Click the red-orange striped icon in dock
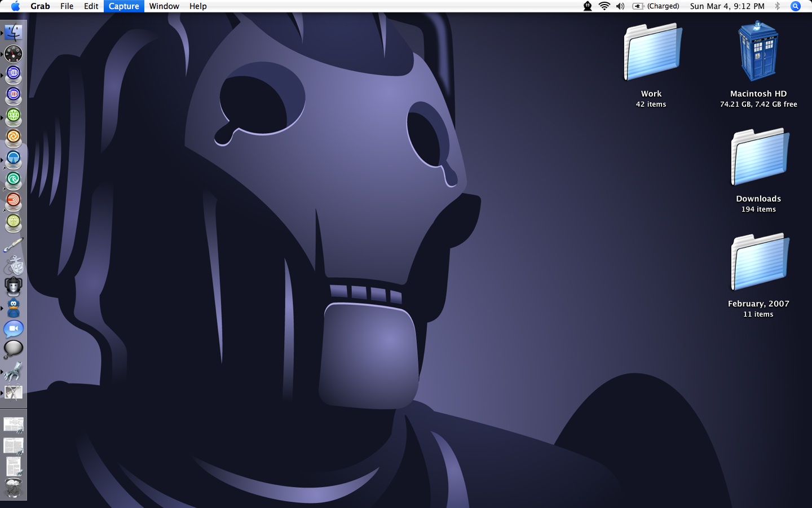The image size is (812, 508). (14, 201)
